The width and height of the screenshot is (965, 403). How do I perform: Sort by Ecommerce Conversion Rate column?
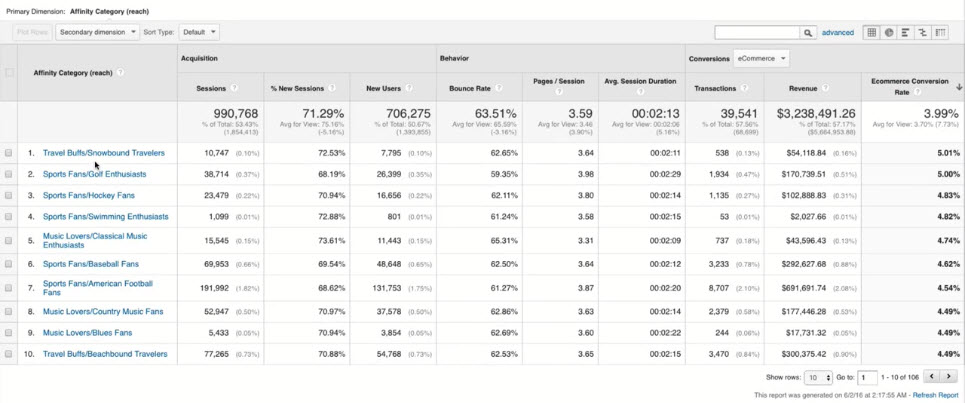click(910, 83)
